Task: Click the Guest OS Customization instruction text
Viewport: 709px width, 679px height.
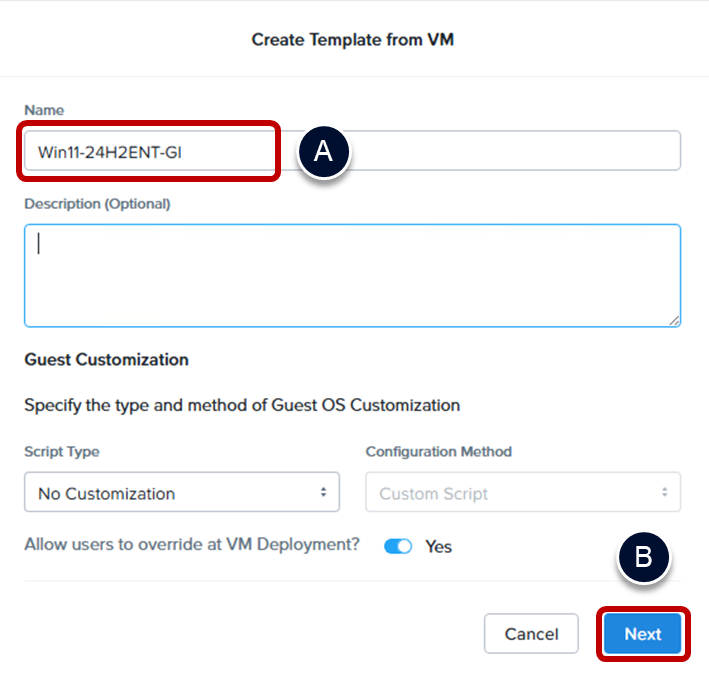Action: (x=242, y=405)
